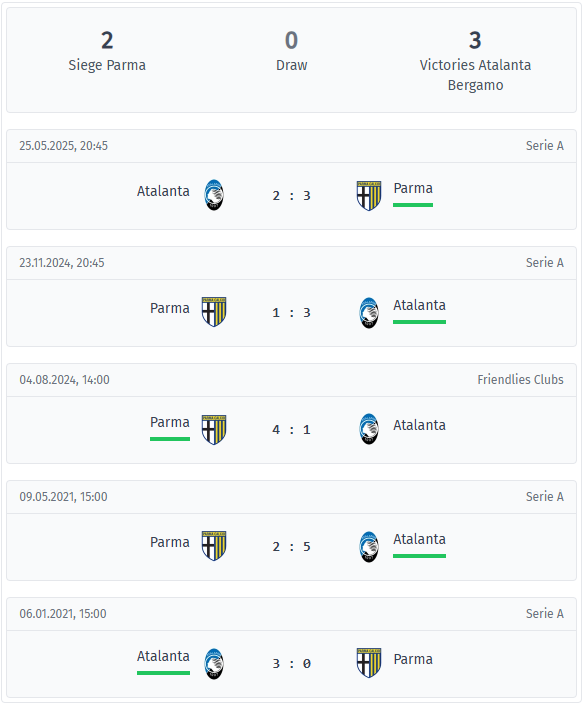Open the 3 : 0 score result

[291, 664]
